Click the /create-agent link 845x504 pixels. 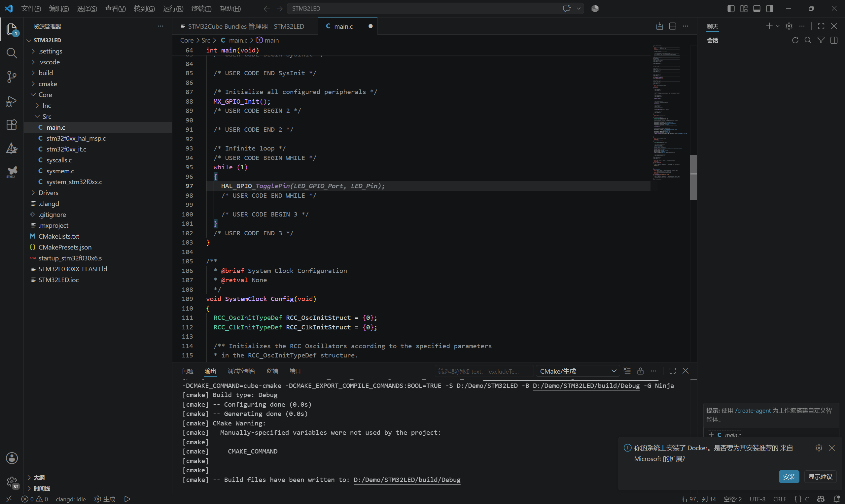[753, 410]
